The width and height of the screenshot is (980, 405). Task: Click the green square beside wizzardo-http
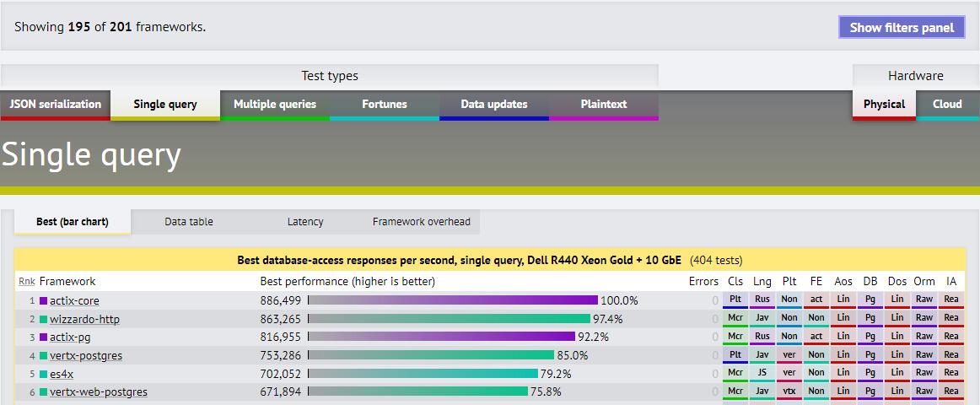click(x=43, y=320)
